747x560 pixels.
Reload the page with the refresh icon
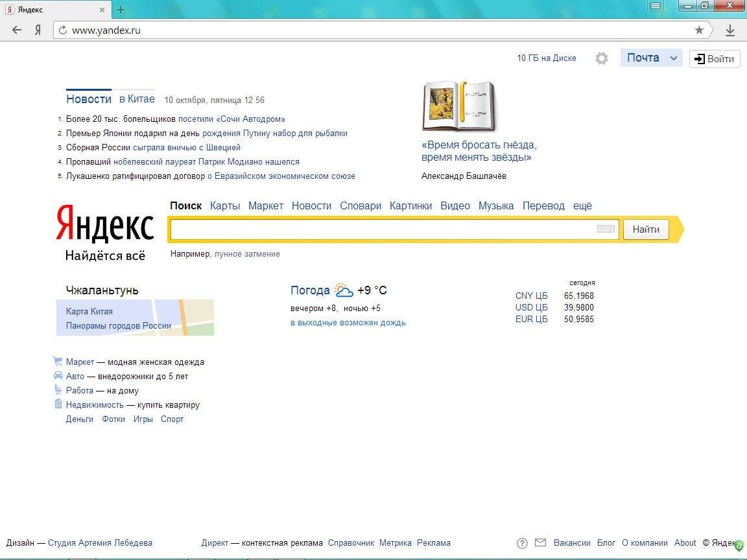click(62, 30)
